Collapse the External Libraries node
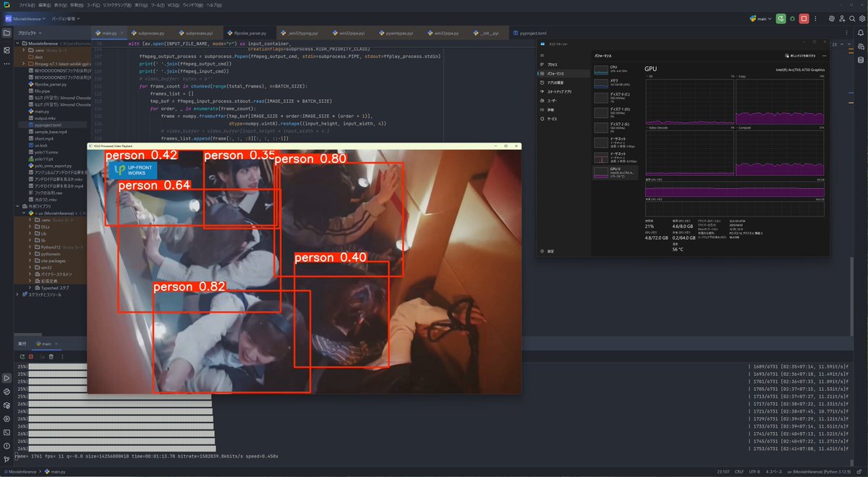868x477 pixels. [x=18, y=206]
